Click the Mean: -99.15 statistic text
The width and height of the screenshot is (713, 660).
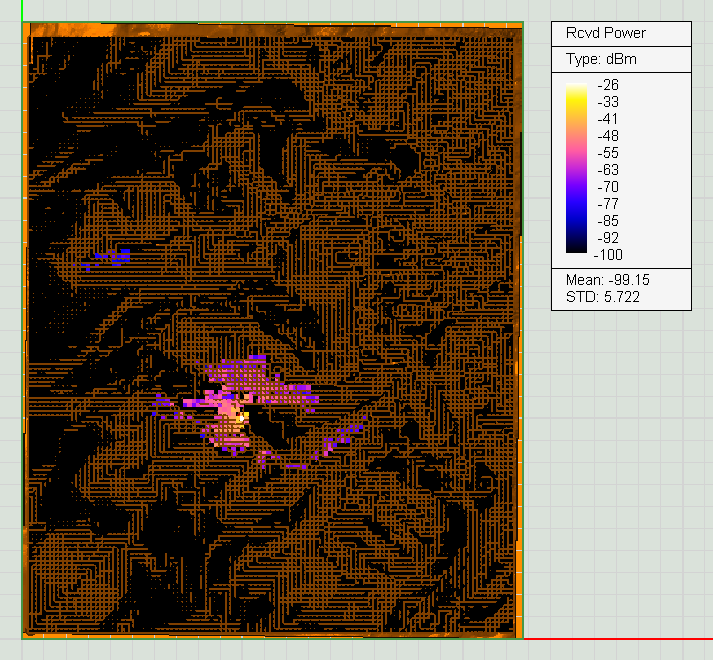[604, 280]
